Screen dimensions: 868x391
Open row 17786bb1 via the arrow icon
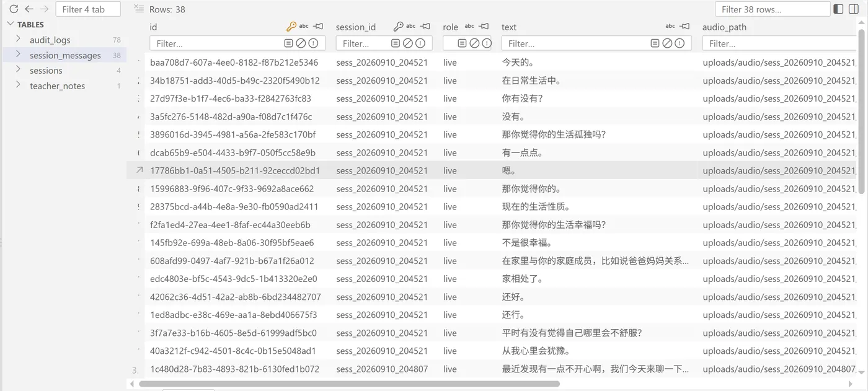[139, 170]
